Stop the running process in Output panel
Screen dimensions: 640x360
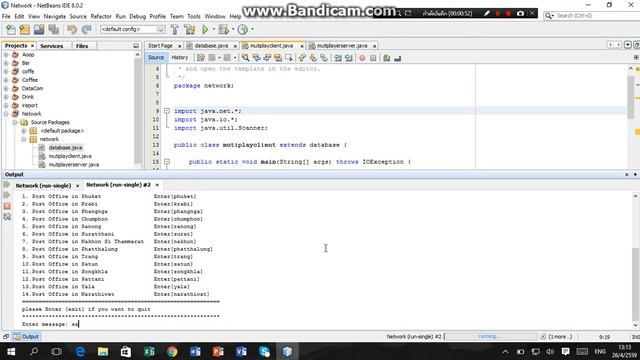click(7, 206)
